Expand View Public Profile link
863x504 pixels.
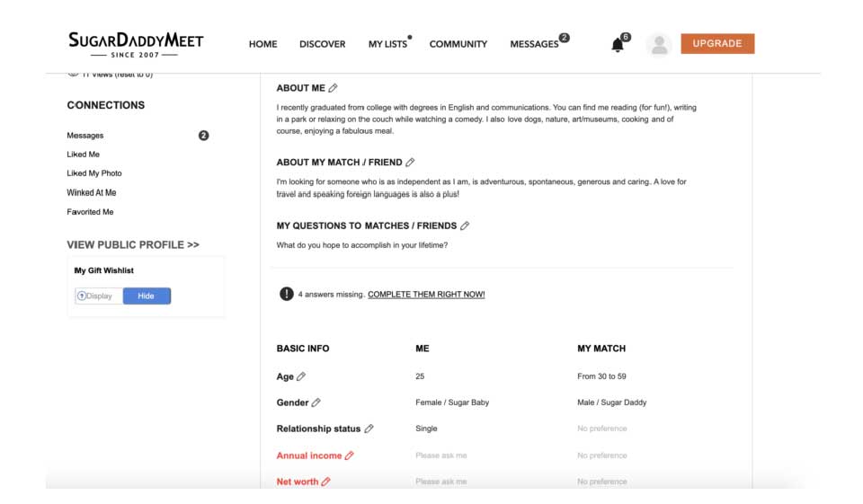[x=133, y=244]
